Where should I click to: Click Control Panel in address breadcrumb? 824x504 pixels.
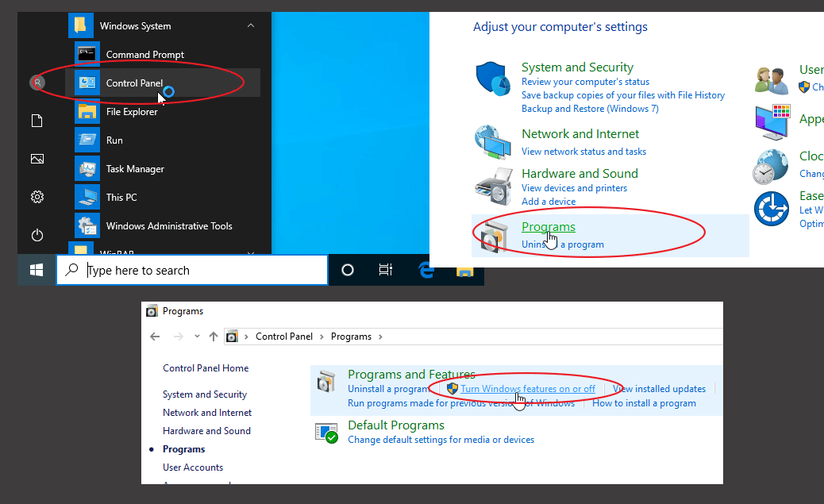(x=283, y=337)
